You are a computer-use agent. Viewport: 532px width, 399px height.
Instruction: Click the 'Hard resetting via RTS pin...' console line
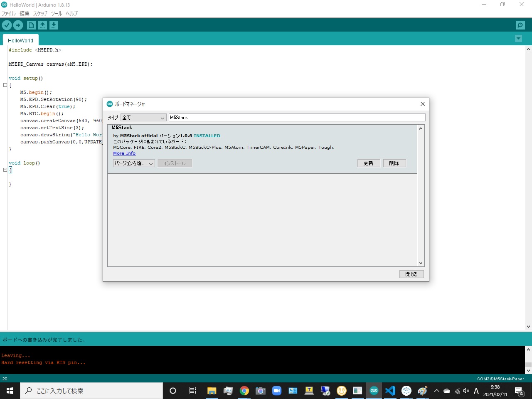pyautogui.click(x=43, y=362)
